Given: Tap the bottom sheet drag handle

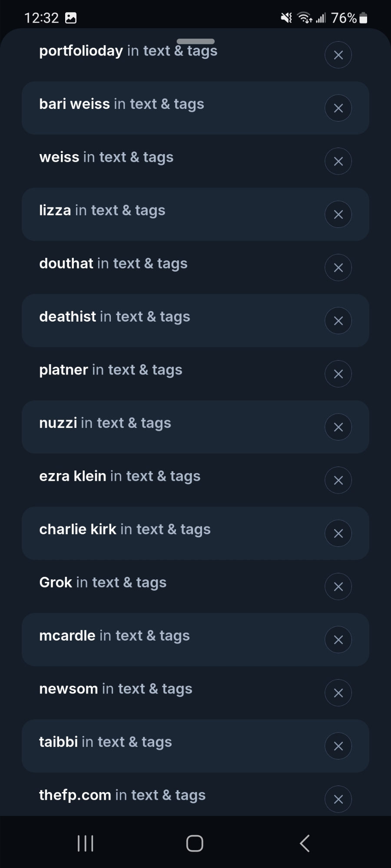Looking at the screenshot, I should pos(195,41).
